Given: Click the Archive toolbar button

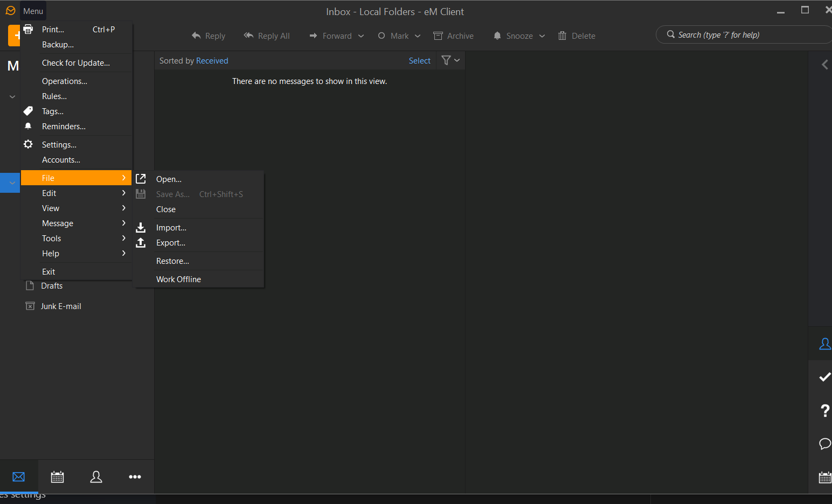Looking at the screenshot, I should 454,36.
